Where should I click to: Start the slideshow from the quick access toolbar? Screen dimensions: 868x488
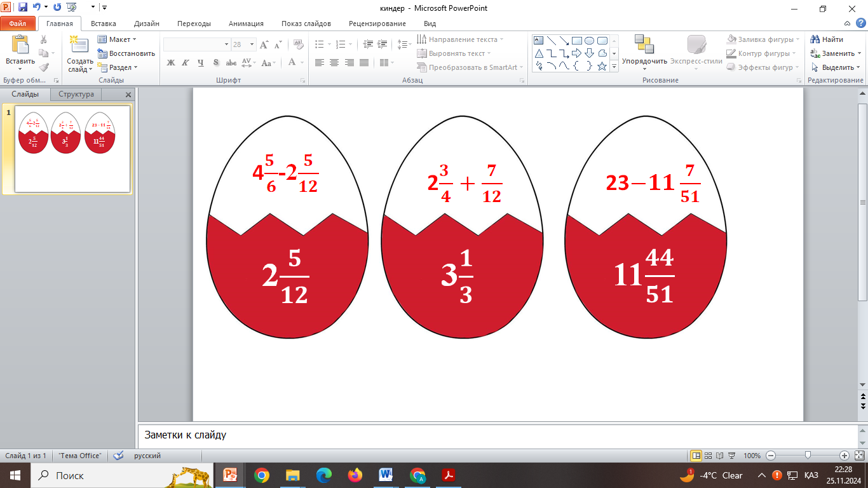tap(71, 8)
